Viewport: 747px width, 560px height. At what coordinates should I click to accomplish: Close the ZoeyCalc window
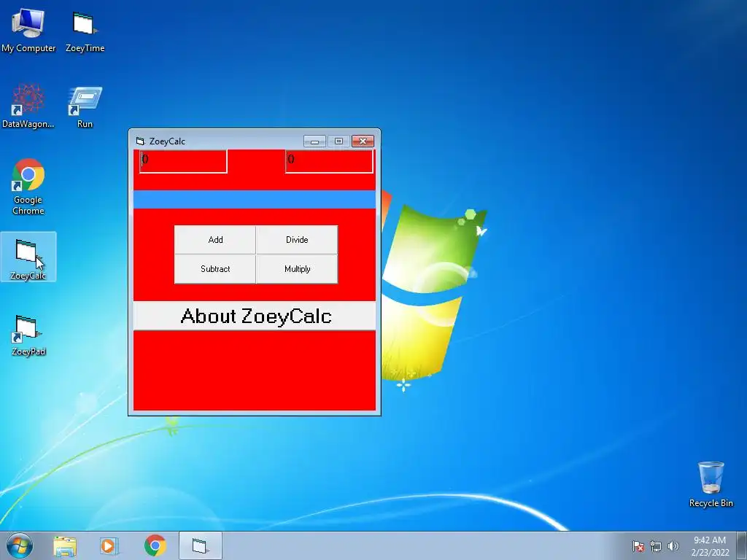point(363,141)
